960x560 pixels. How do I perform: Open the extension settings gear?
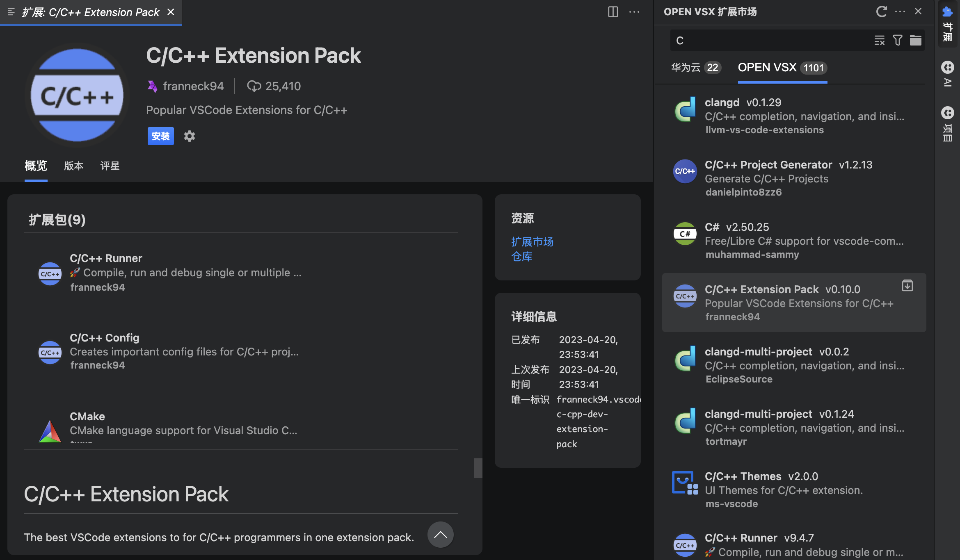point(189,136)
